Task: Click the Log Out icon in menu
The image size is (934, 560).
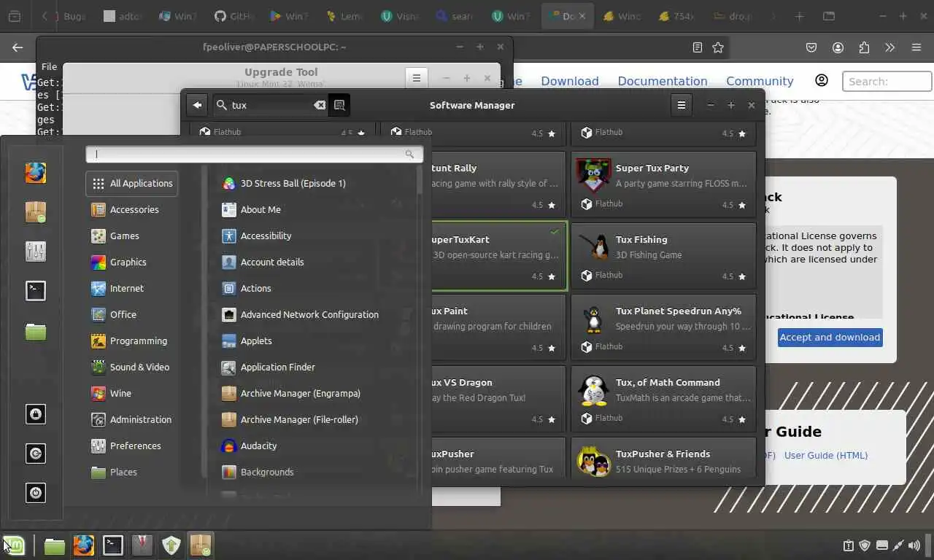Action: coord(35,454)
